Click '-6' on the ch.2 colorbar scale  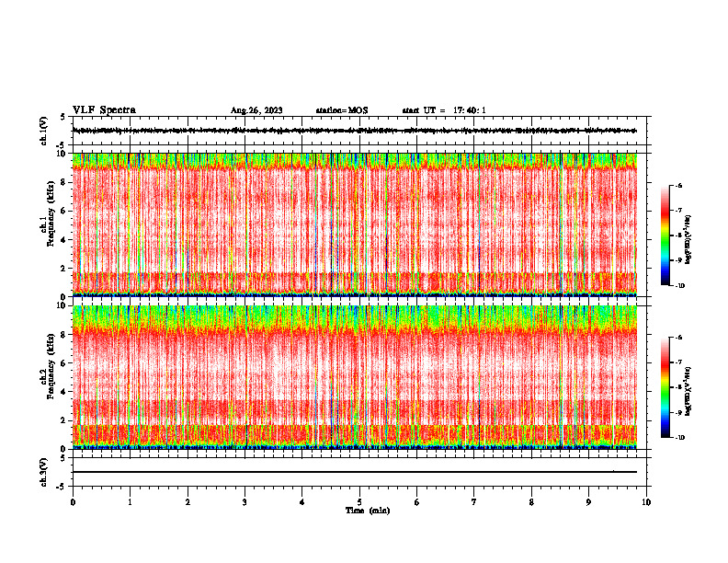[x=678, y=338]
